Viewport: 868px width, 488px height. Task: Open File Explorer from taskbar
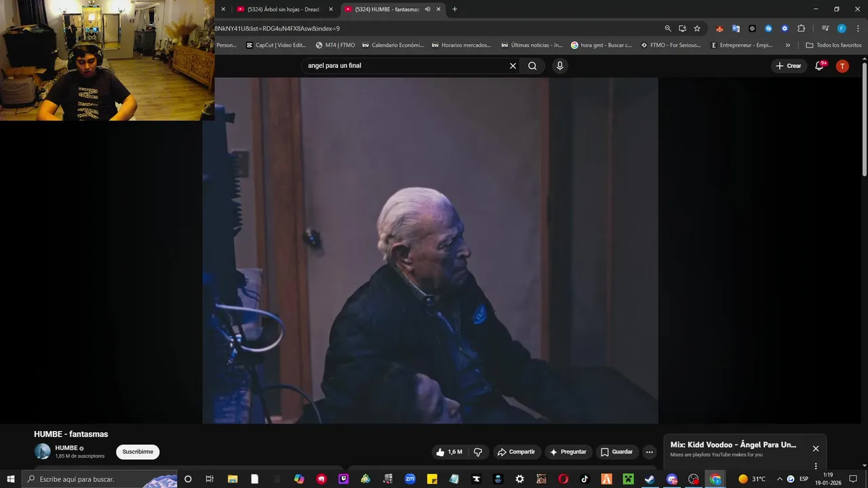(233, 479)
